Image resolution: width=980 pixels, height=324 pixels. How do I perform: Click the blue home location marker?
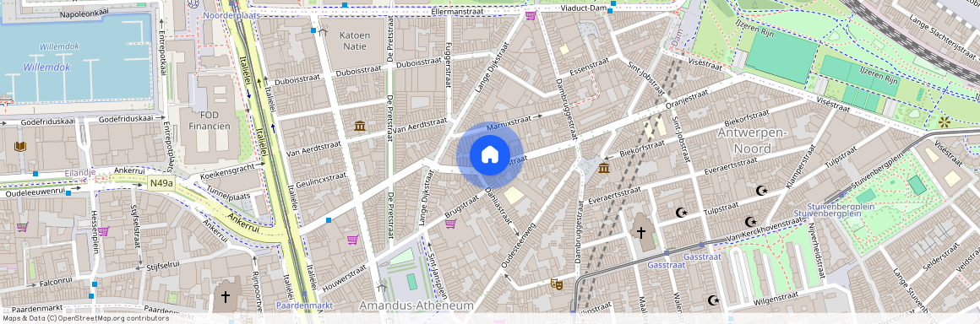pos(489,154)
